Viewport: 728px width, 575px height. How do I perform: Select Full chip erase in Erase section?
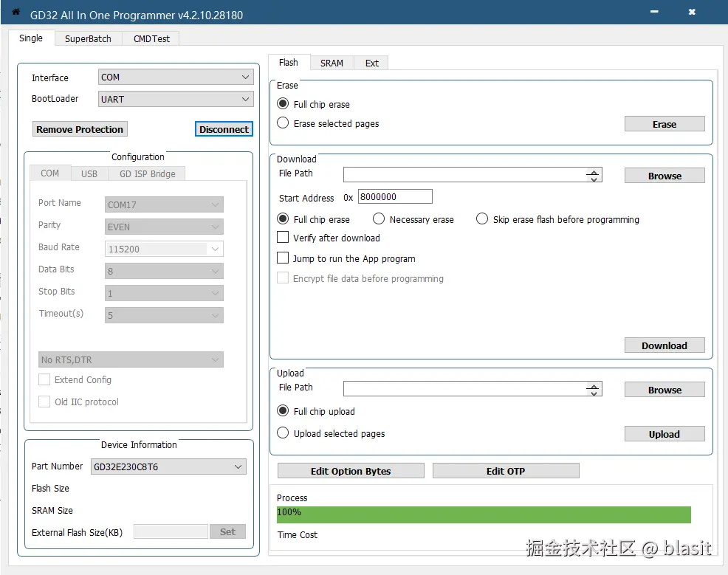(313, 104)
